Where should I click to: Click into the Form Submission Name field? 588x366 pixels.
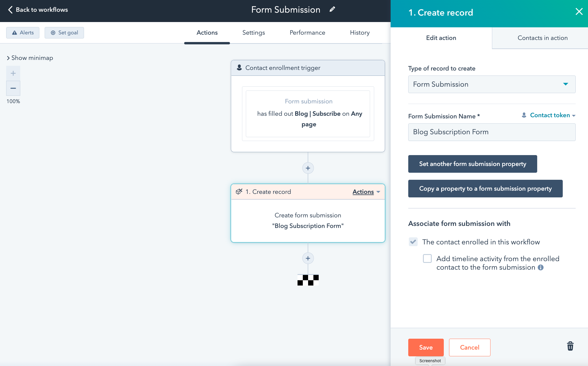[491, 132]
